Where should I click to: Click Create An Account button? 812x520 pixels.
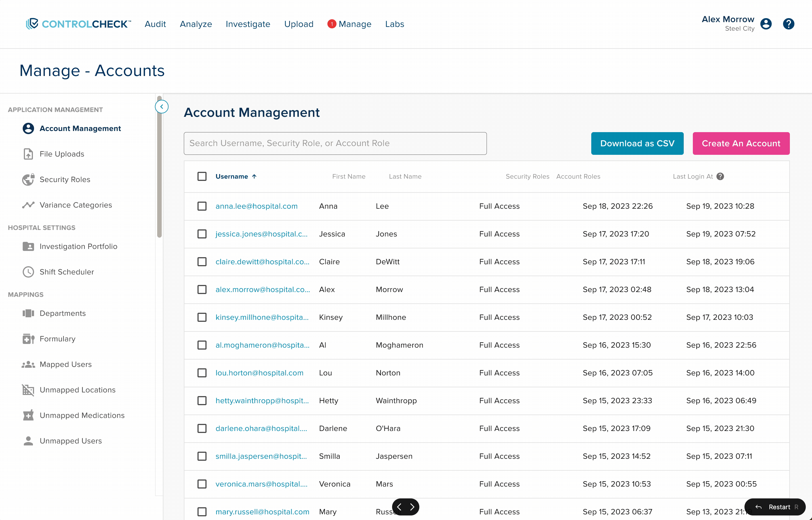click(x=741, y=143)
